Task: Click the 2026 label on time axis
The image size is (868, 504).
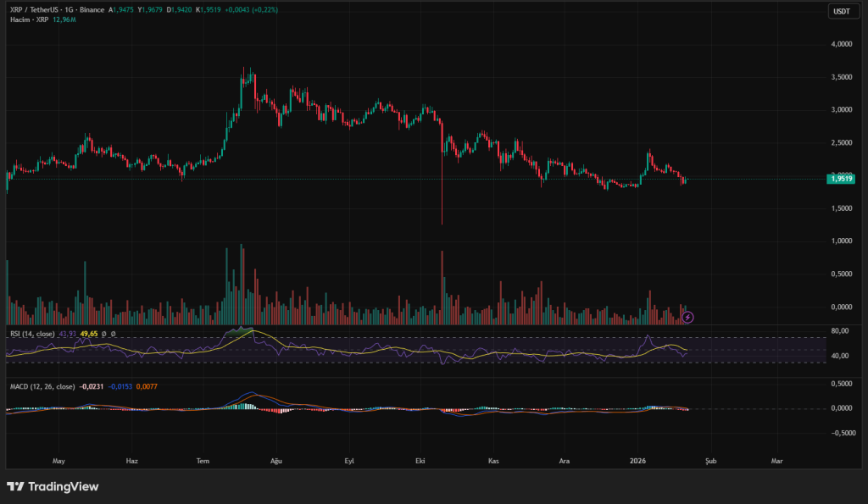Action: click(x=638, y=461)
